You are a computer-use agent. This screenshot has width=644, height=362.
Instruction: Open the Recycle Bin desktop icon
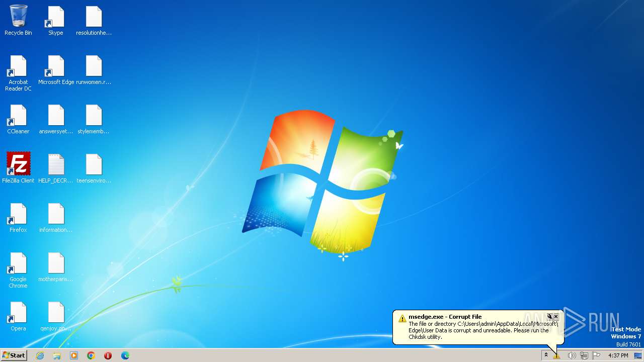coord(18,20)
